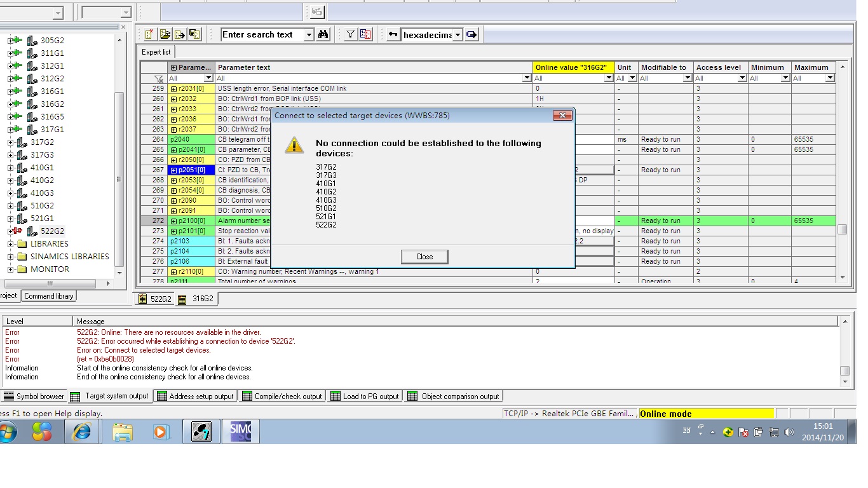Click the warning icon in the dialog
Screen dimensions: 868x488
[x=294, y=144]
